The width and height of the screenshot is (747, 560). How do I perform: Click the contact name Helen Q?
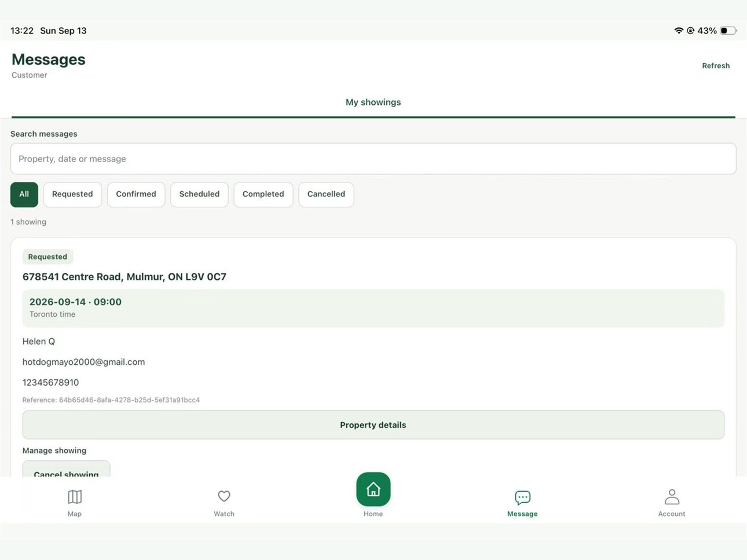coord(39,342)
